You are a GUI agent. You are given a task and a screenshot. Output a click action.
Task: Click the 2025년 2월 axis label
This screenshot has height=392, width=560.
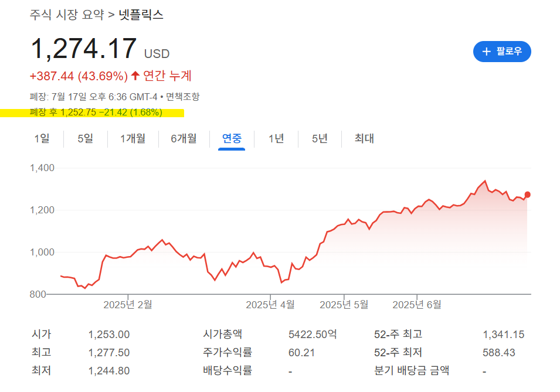click(x=128, y=305)
